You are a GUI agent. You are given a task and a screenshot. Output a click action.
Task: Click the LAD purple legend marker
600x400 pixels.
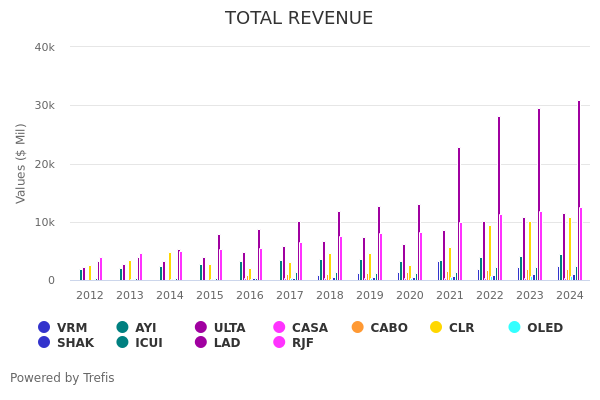[x=201, y=343]
